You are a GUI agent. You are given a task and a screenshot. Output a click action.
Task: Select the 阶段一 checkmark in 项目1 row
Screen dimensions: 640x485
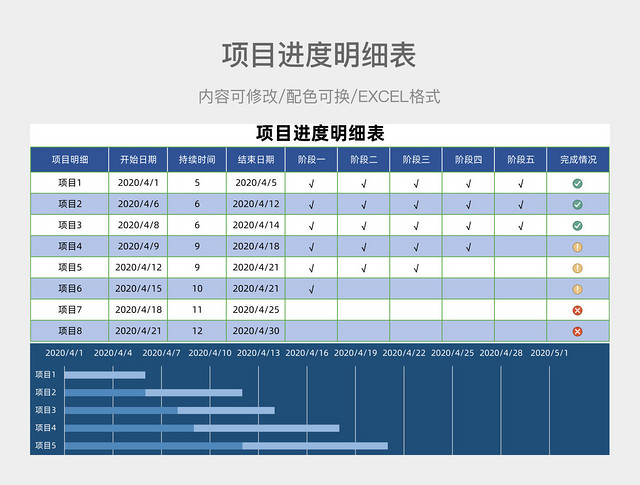(x=311, y=184)
